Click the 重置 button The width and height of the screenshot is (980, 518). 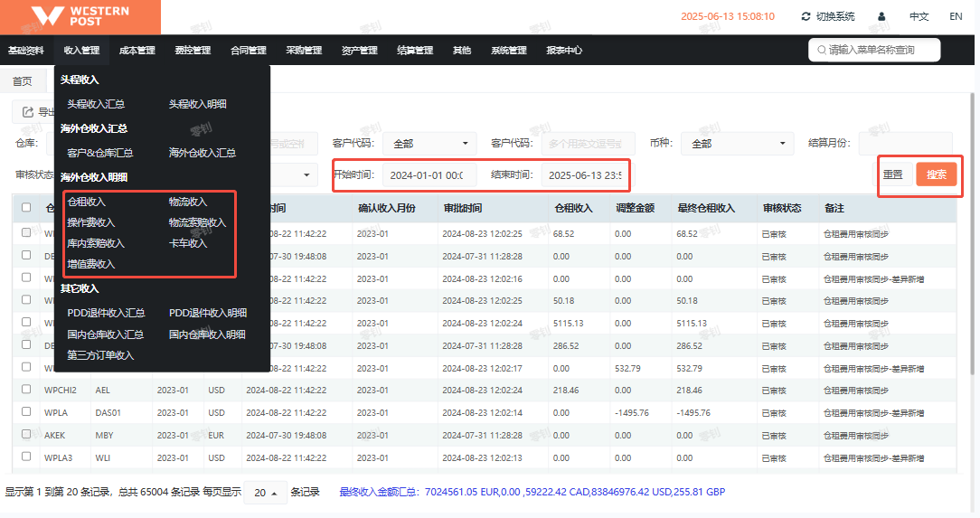coord(892,174)
